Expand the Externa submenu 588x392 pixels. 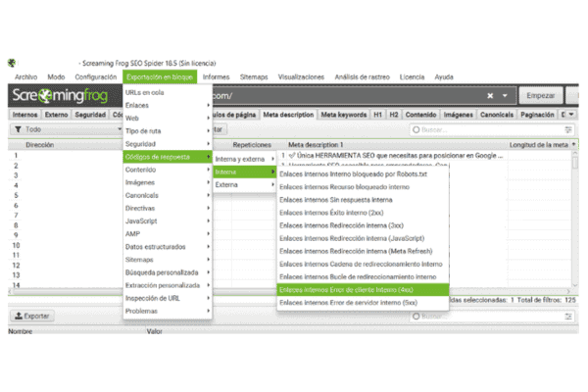click(244, 185)
